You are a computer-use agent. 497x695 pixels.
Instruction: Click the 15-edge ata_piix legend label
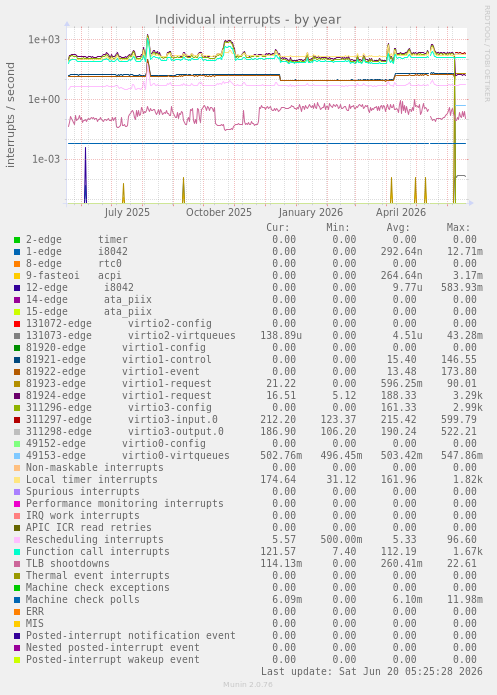pos(89,312)
